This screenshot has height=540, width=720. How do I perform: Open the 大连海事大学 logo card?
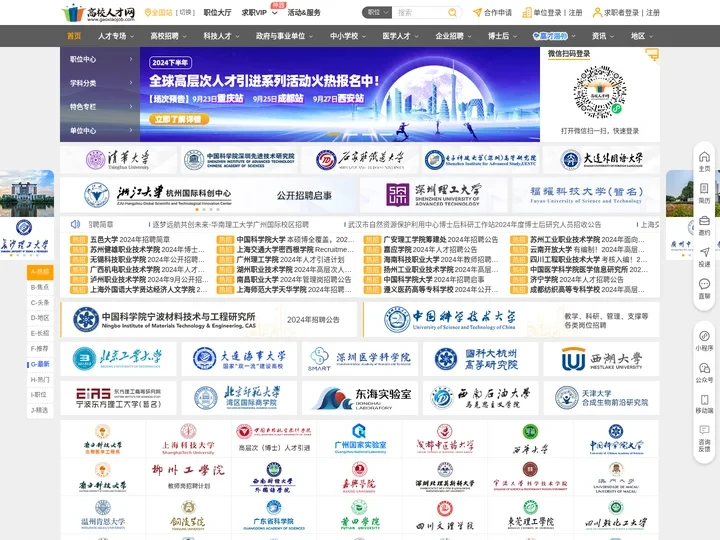coord(239,359)
